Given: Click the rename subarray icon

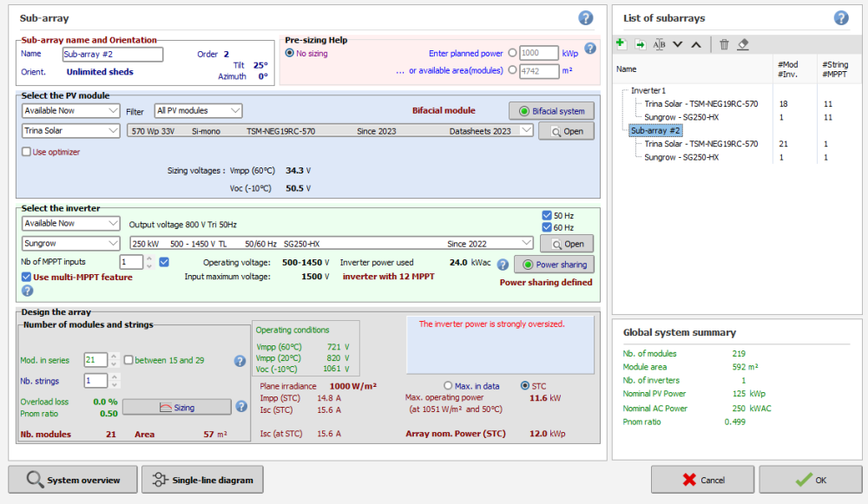Looking at the screenshot, I should pos(659,44).
